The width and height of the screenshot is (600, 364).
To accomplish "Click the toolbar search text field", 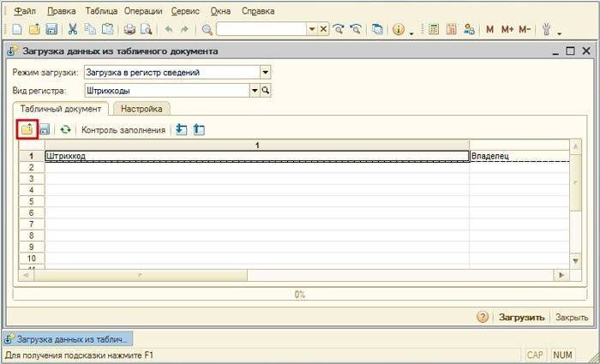I will point(261,29).
